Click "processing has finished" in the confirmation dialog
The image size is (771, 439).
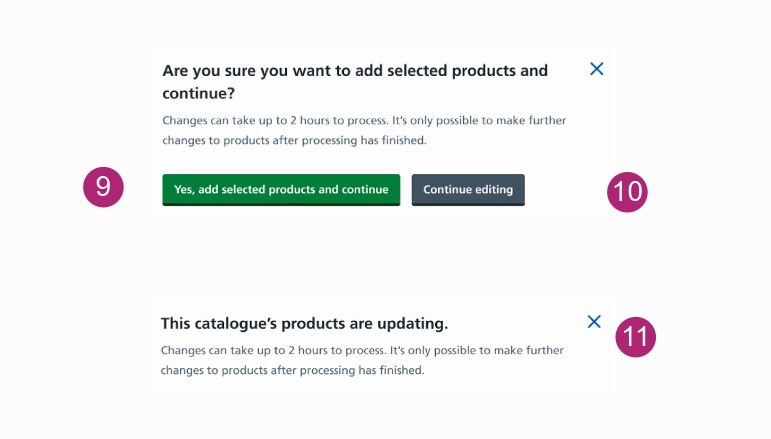371,141
